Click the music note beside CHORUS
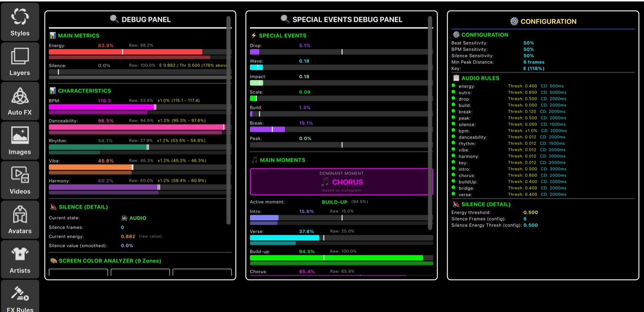Screen dimensions: 644x312 pyautogui.click(x=325, y=182)
